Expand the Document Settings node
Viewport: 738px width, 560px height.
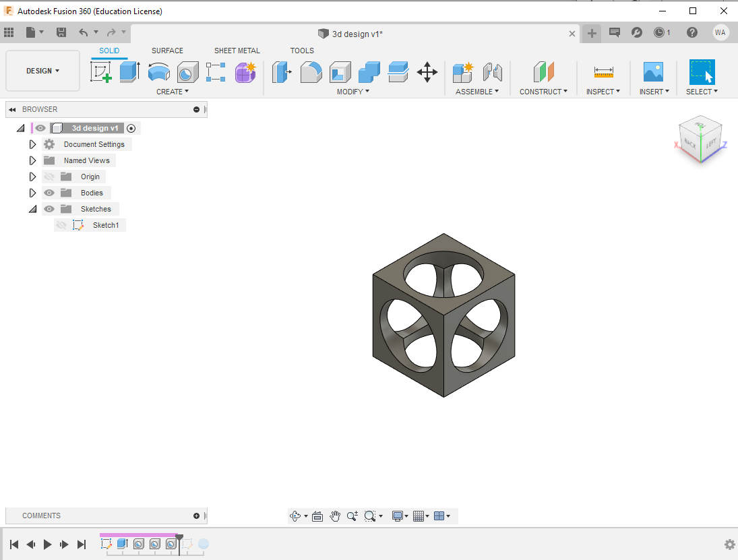pos(32,144)
